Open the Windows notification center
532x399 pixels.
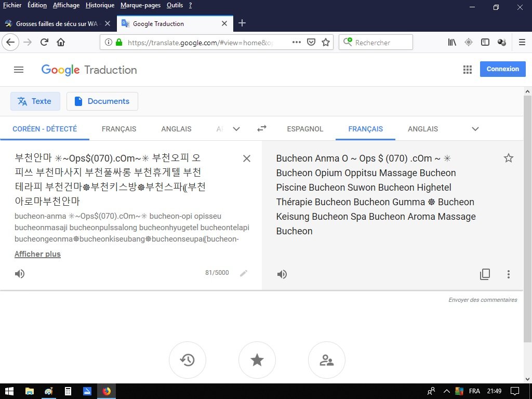tap(515, 391)
